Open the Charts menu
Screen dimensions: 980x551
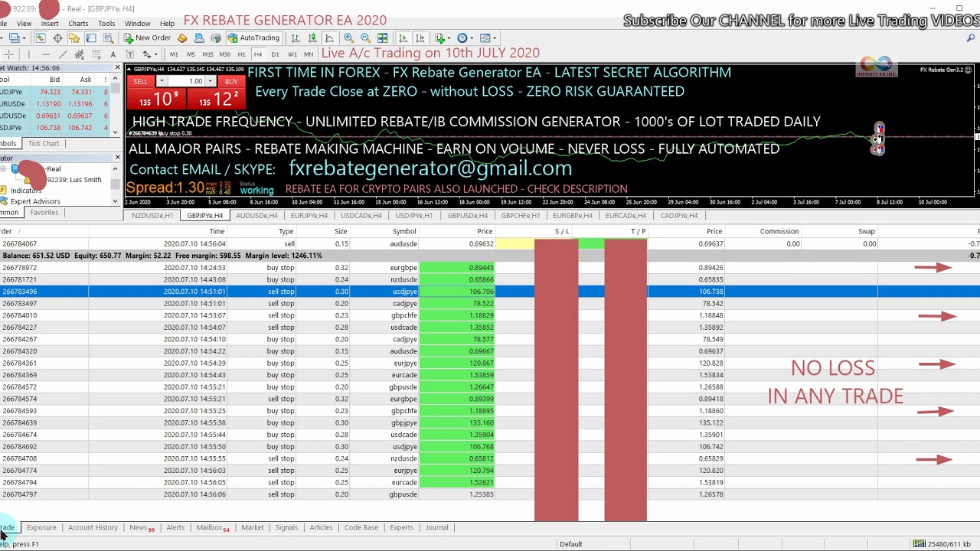78,24
